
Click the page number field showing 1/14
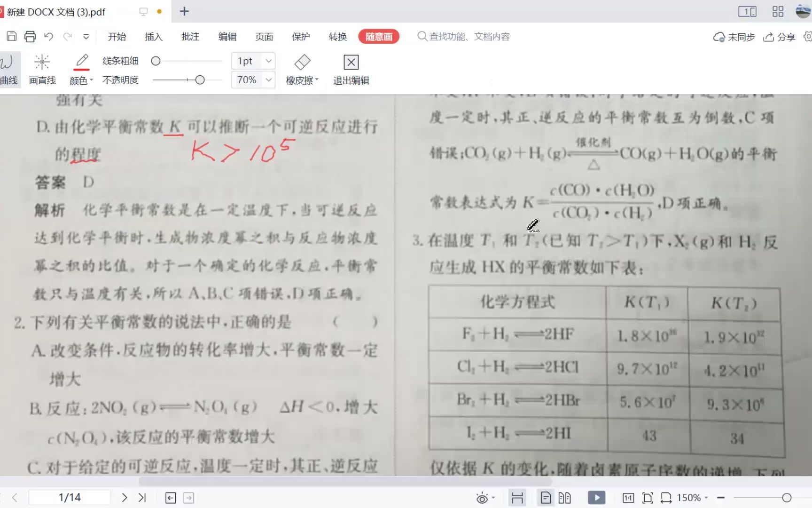(x=69, y=497)
